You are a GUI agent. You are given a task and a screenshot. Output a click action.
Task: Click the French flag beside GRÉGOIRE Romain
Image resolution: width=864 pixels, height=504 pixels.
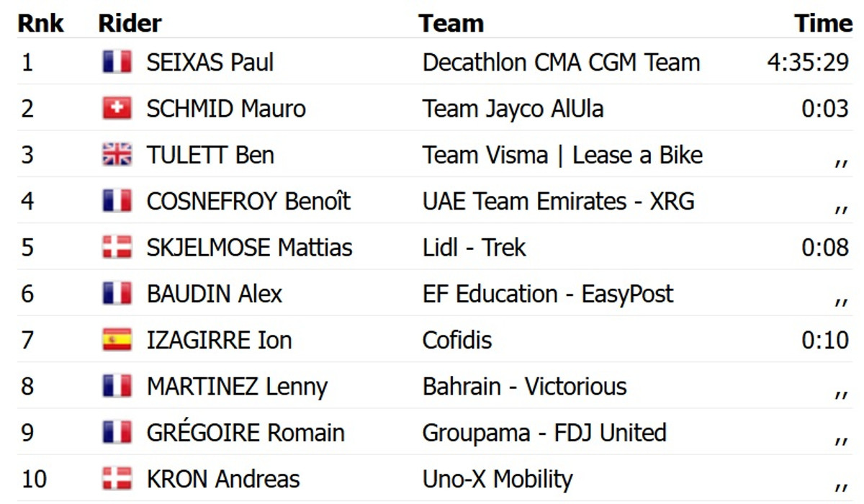(x=117, y=433)
